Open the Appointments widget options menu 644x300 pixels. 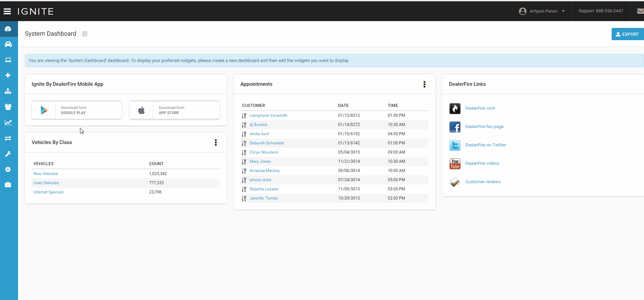click(424, 84)
